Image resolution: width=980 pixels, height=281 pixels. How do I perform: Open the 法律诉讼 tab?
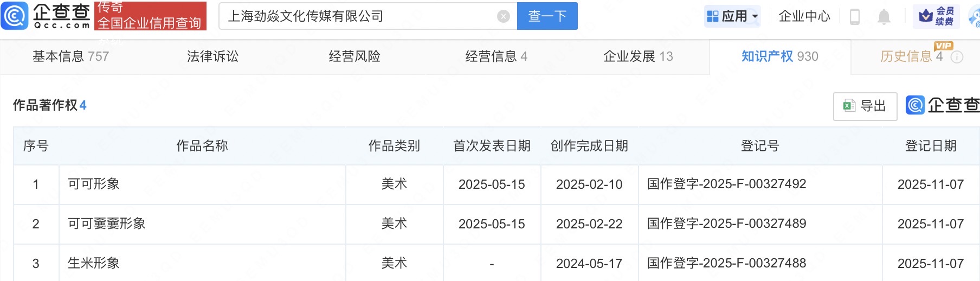click(212, 56)
